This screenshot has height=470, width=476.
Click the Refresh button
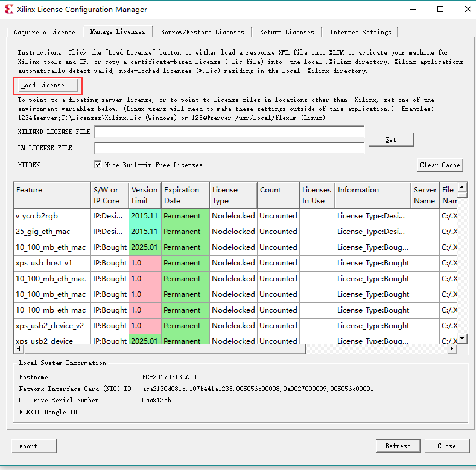coord(398,446)
